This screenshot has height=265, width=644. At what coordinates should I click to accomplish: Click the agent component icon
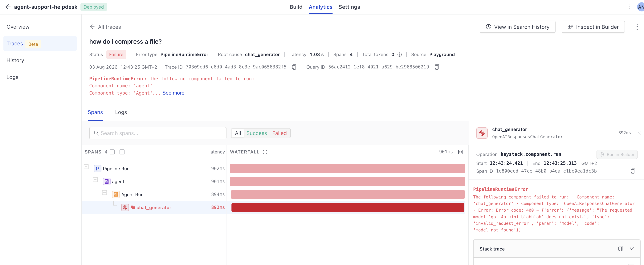coord(107,181)
